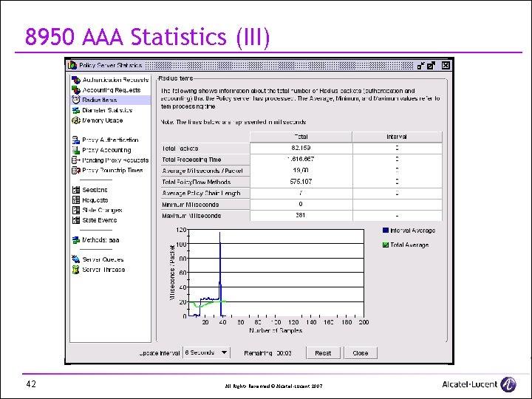Select Methods: aaa entry

[x=100, y=240]
